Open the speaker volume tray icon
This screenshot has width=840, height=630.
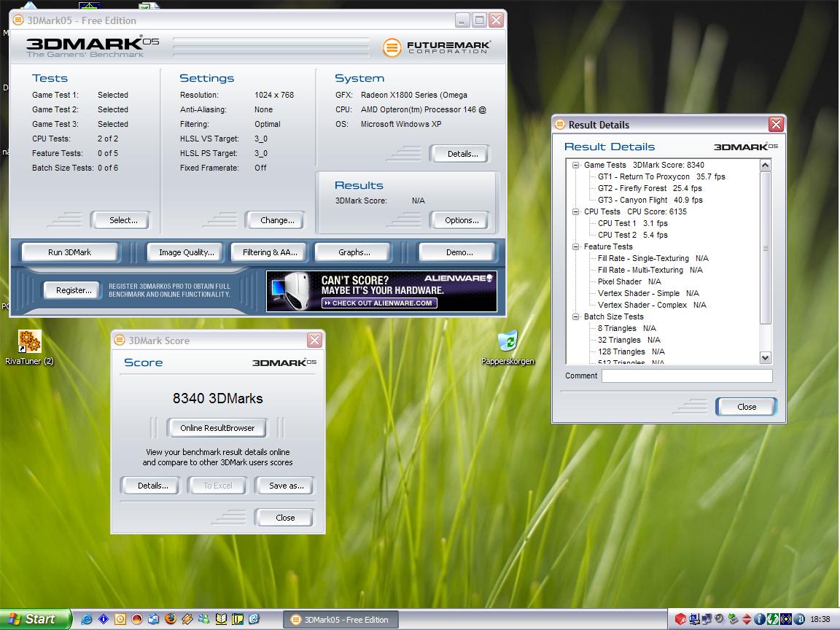click(720, 619)
